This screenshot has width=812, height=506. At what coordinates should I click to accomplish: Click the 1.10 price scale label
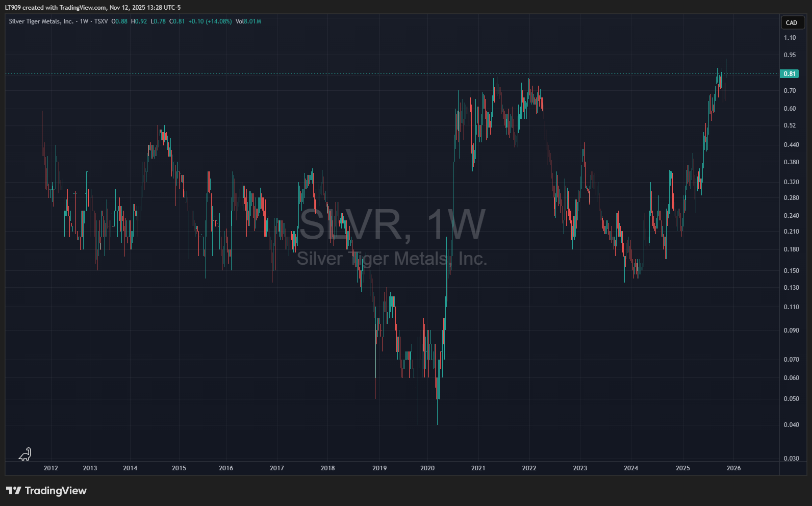790,38
